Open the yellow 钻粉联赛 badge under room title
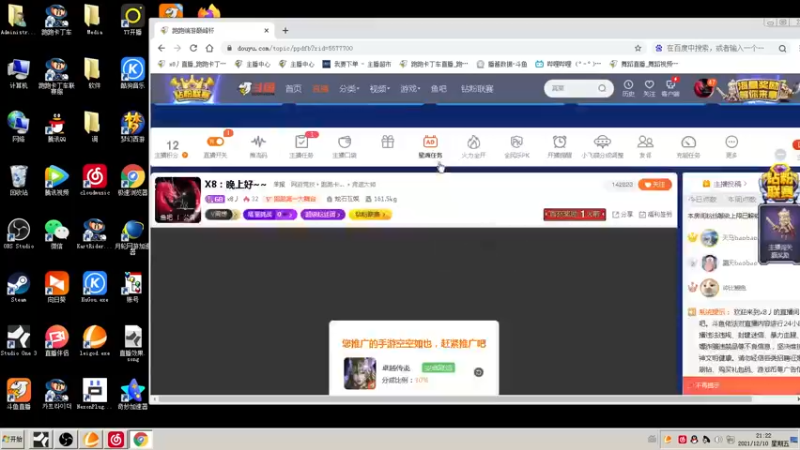Viewport: 800px width, 450px height. (370, 214)
